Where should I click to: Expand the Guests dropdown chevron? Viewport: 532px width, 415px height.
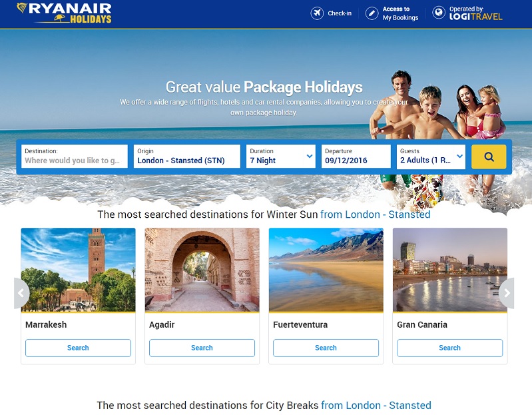pyautogui.click(x=459, y=156)
